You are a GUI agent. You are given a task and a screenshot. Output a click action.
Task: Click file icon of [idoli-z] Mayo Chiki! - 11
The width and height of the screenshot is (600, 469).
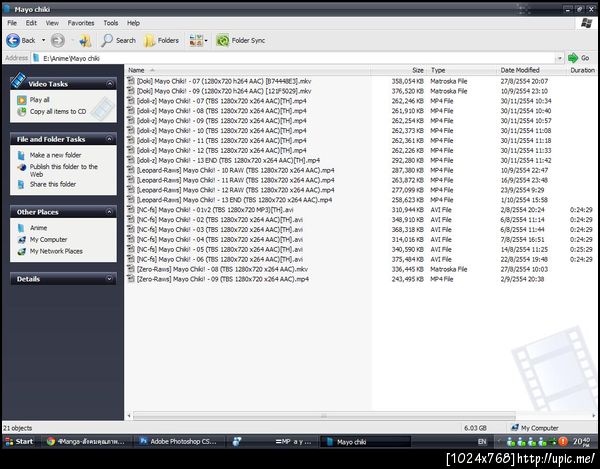131,140
